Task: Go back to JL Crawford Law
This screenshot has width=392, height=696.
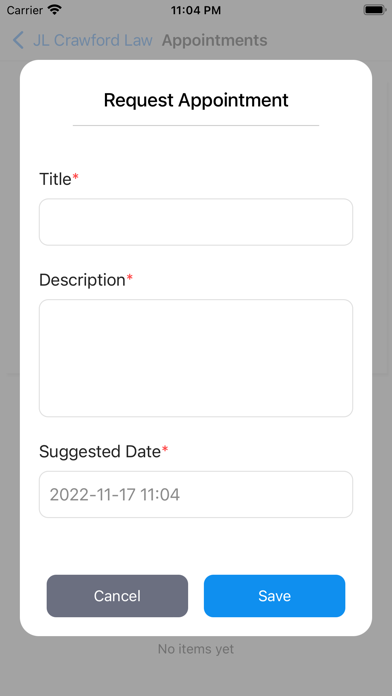Action: click(93, 40)
